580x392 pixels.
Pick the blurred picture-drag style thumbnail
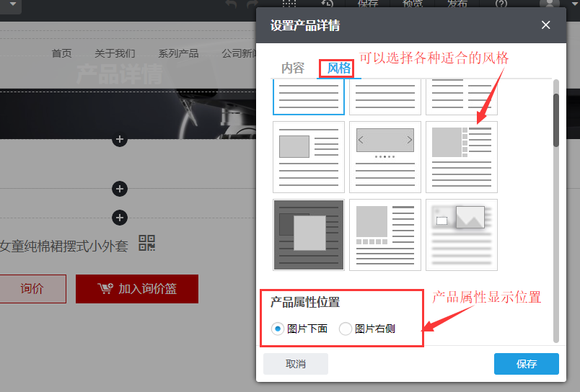point(462,235)
